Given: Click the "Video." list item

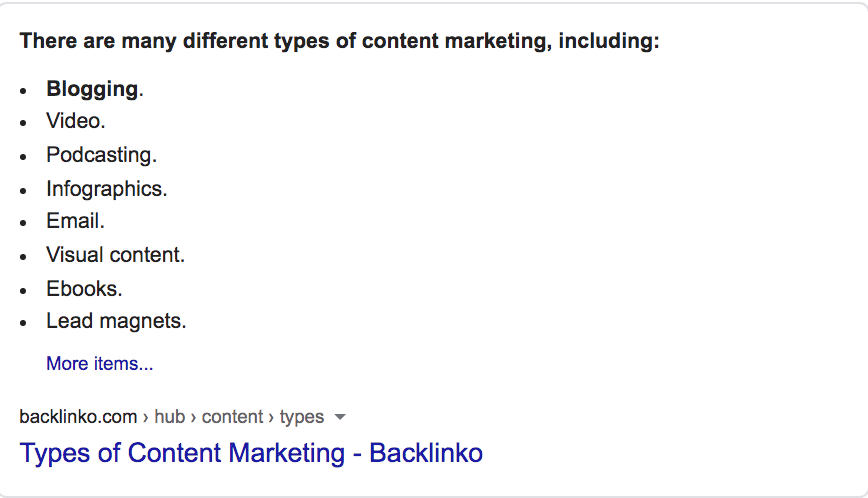Looking at the screenshot, I should click(x=76, y=121).
